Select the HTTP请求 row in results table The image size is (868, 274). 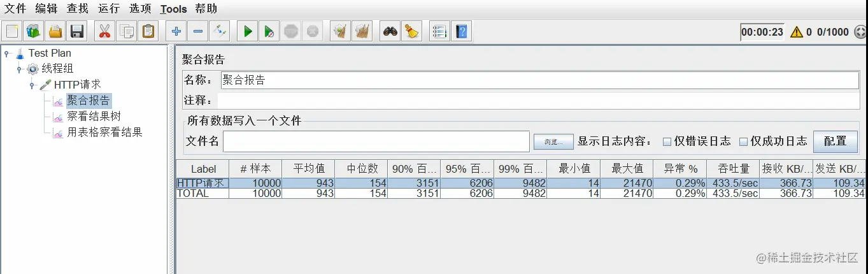coord(522,183)
